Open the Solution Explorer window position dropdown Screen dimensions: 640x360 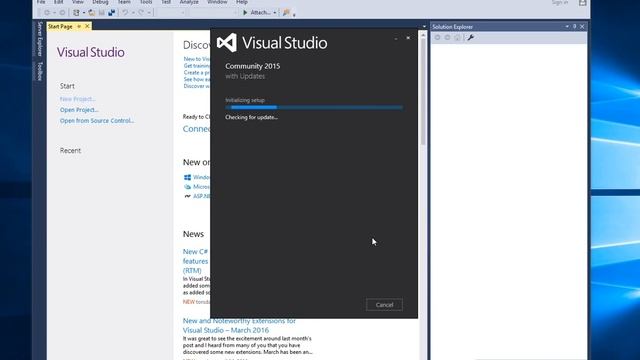[567, 27]
